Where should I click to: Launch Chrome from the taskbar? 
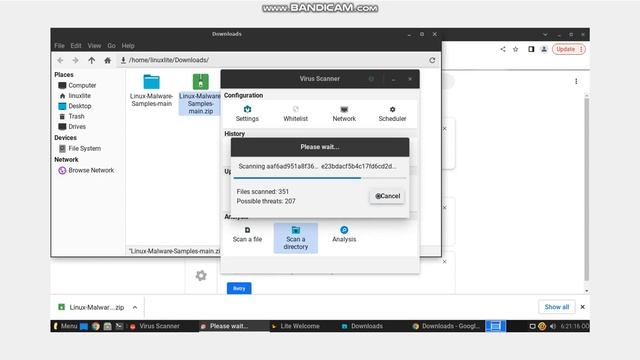click(96, 326)
